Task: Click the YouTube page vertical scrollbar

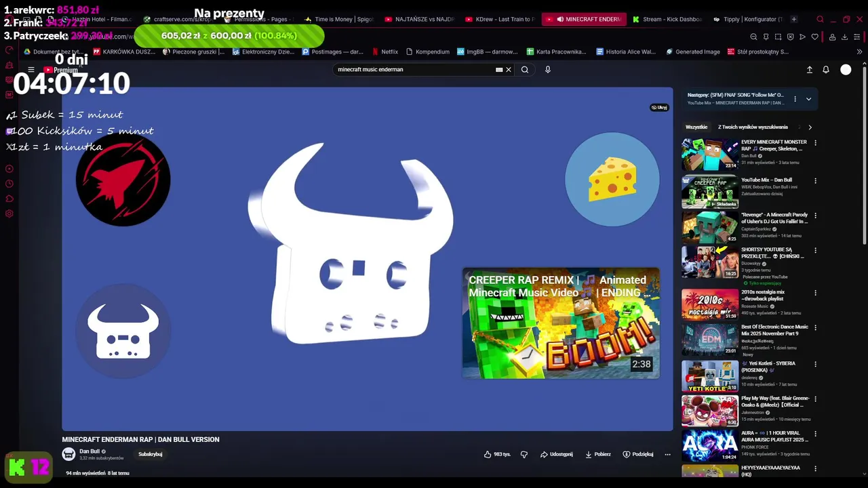Action: (864, 156)
